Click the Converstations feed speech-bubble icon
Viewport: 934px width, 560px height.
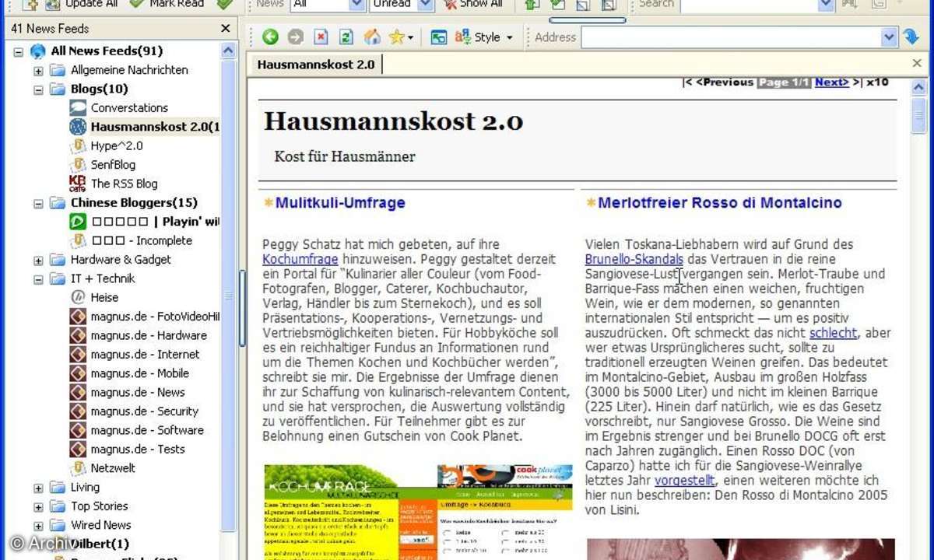click(x=78, y=107)
